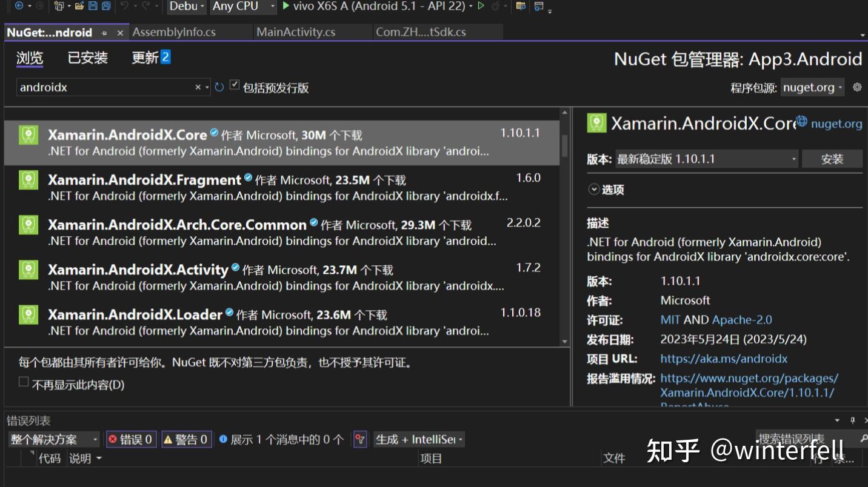The width and height of the screenshot is (868, 487).
Task: Check the do not show this again box
Action: click(24, 382)
